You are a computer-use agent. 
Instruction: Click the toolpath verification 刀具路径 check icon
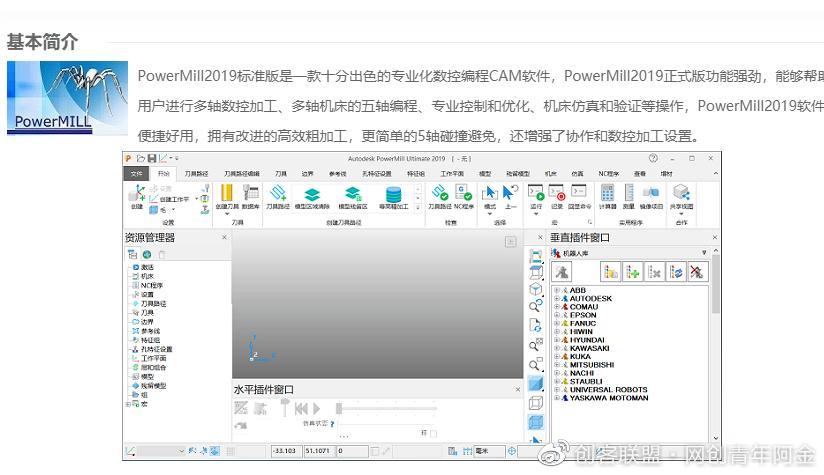coord(440,197)
